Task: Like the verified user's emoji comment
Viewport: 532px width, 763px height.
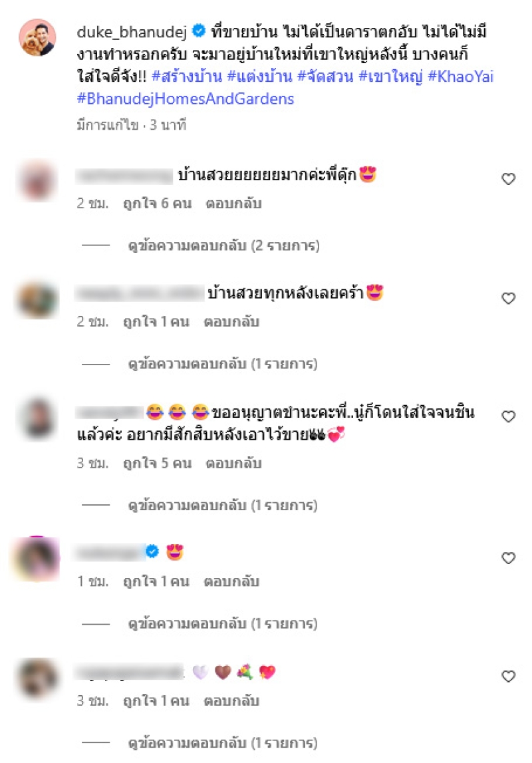Action: (508, 558)
